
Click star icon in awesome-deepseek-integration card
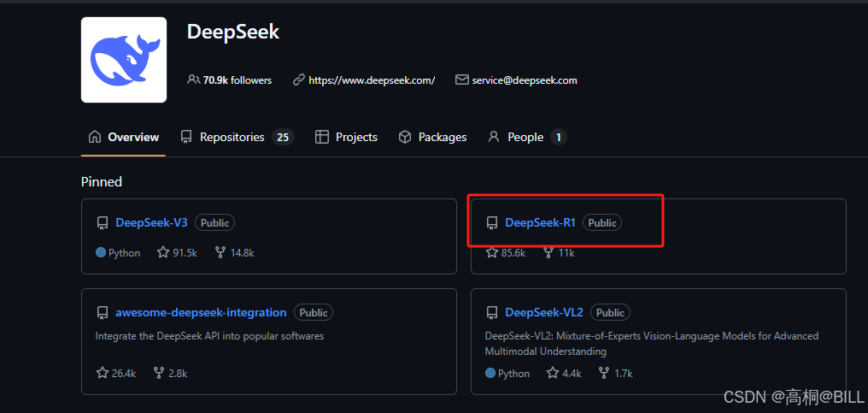[102, 373]
